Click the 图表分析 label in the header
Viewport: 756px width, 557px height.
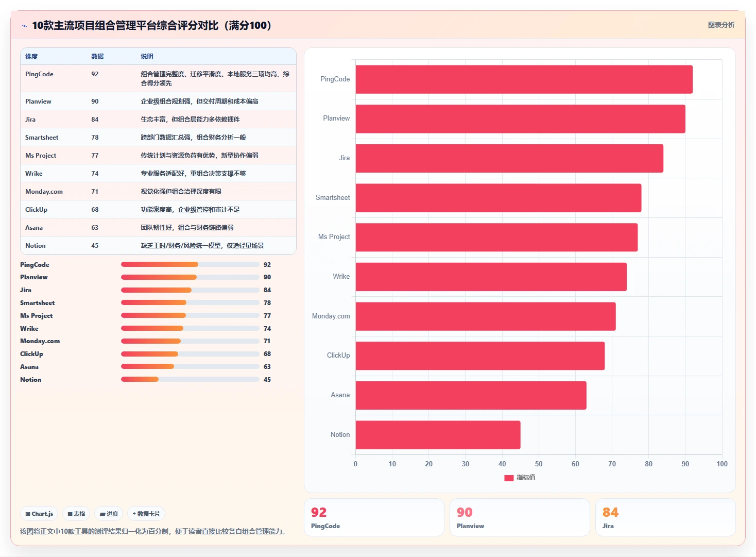[x=721, y=25]
